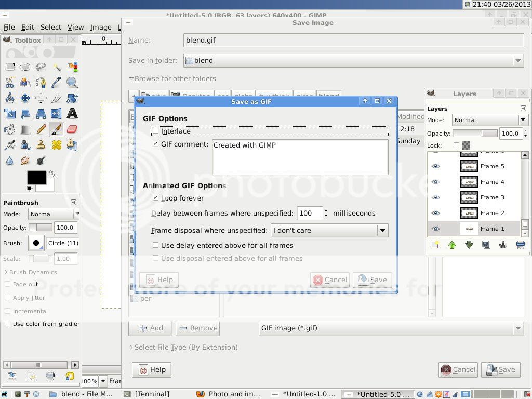This screenshot has height=399, width=532.
Task: Click Cancel in Save as GIF dialog
Action: click(x=330, y=280)
